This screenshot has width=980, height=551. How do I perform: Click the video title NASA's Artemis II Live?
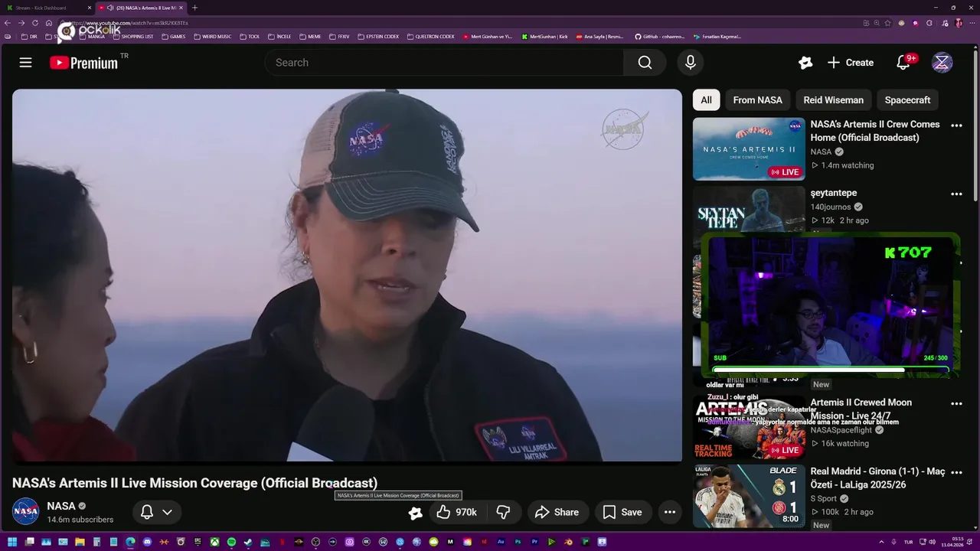point(194,483)
